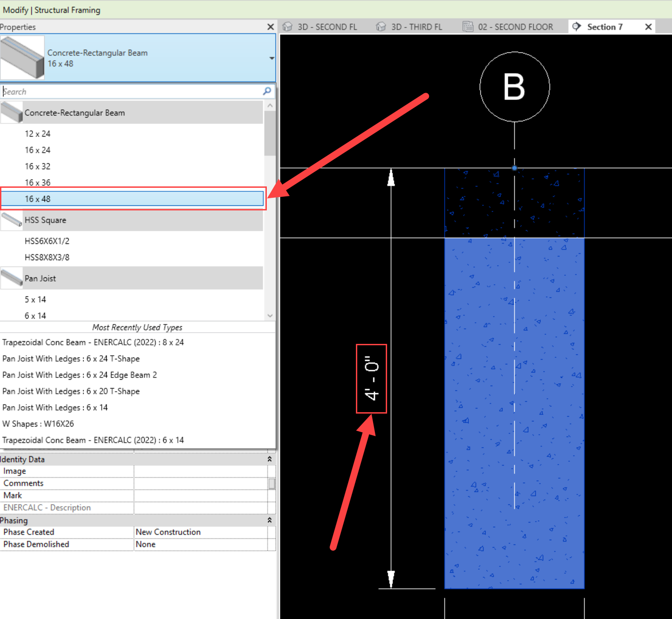
Task: Collapse the Phasing section
Action: [270, 520]
